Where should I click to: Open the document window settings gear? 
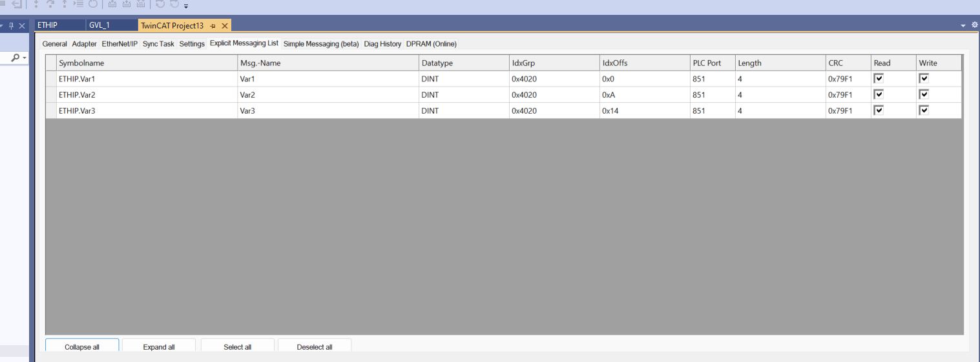coord(974,25)
